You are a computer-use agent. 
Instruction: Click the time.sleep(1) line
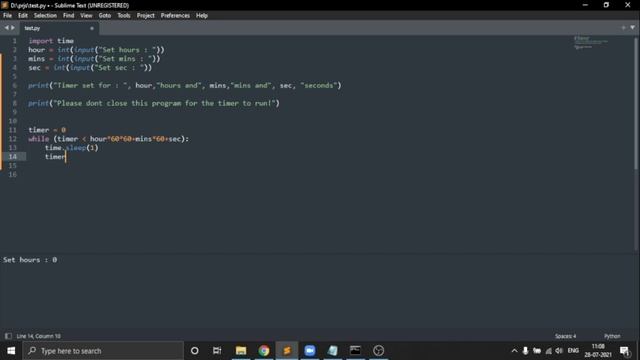[x=71, y=148]
